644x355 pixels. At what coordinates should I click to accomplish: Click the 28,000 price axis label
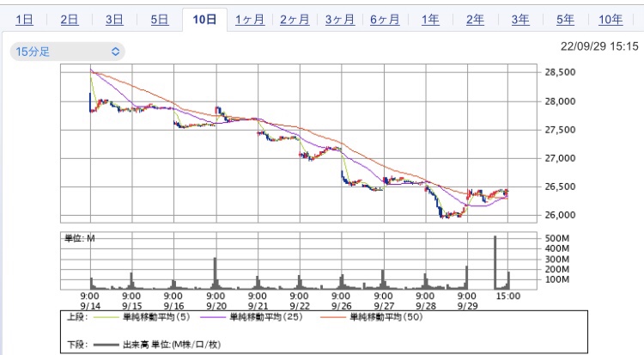click(560, 101)
